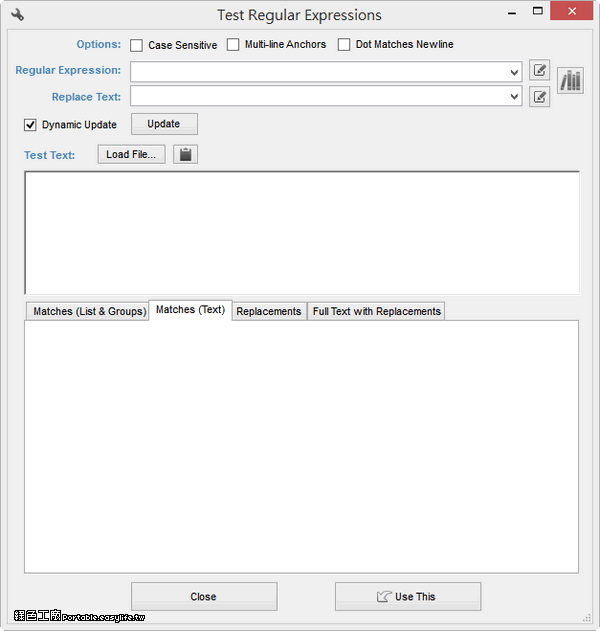Select the Replacements tab
This screenshot has height=631, width=600.
point(268,311)
